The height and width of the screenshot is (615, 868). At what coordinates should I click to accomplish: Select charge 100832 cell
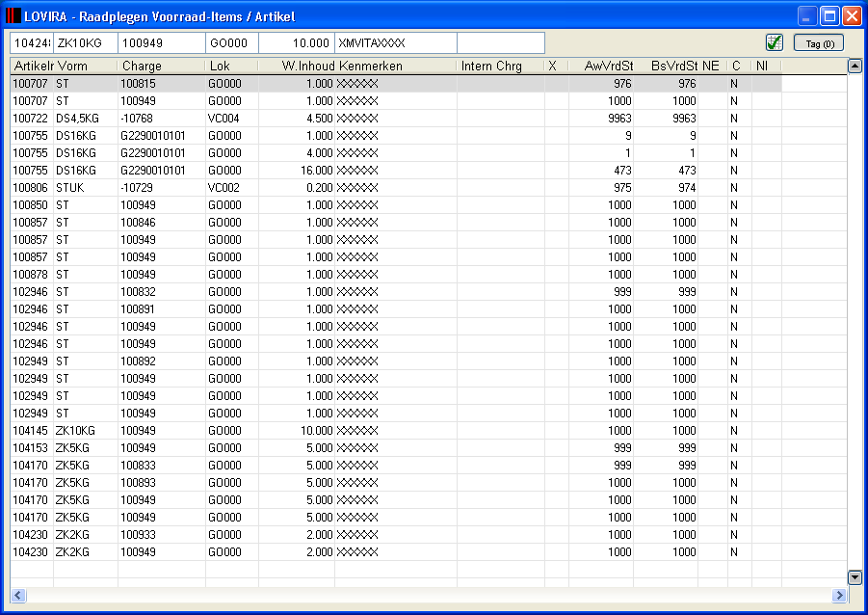pyautogui.click(x=162, y=292)
